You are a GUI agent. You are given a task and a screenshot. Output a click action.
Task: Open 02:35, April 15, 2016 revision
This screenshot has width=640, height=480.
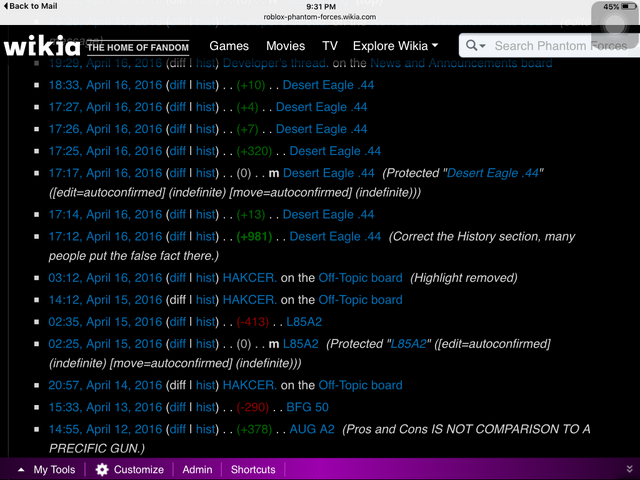click(x=105, y=322)
